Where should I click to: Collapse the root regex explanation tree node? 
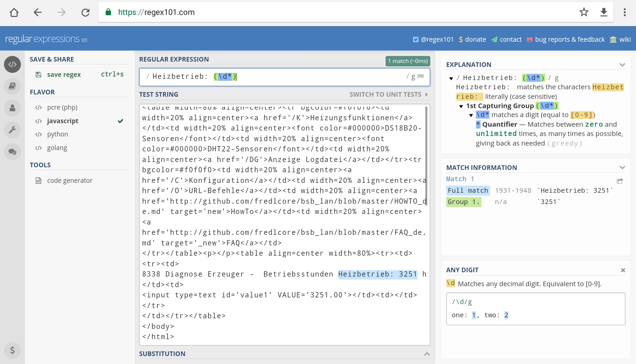click(451, 78)
